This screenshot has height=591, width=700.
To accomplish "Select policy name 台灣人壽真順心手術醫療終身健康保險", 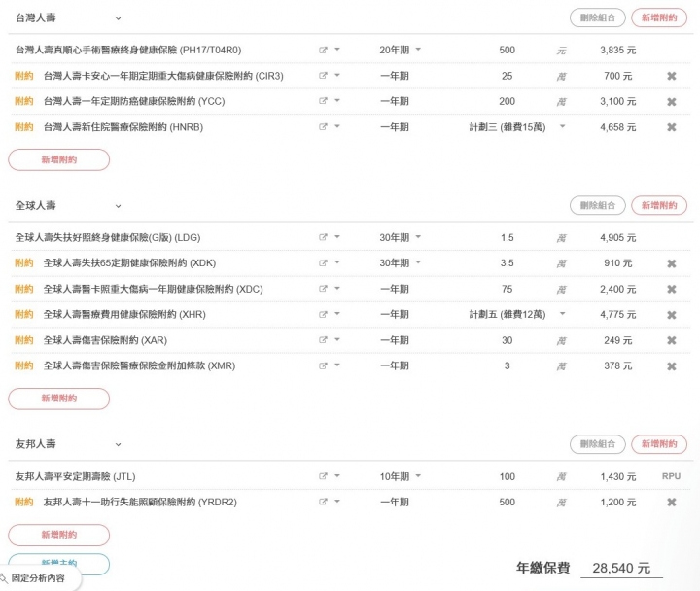I will tap(96, 50).
